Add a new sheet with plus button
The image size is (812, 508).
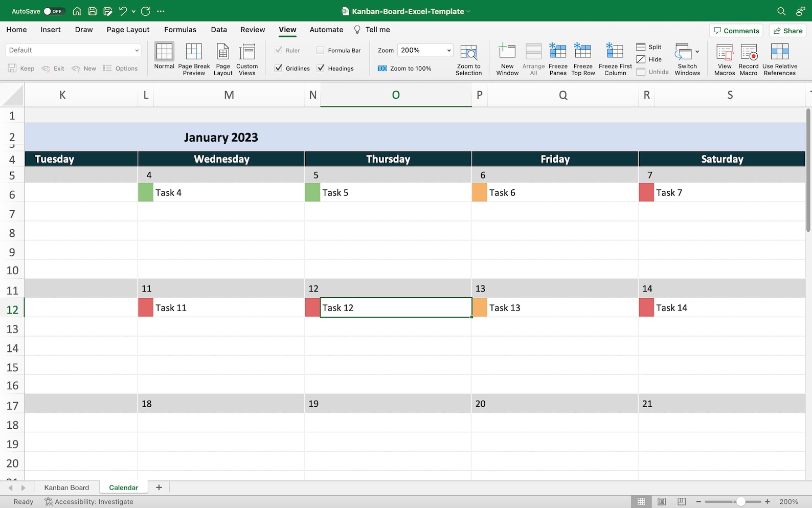[x=159, y=488]
